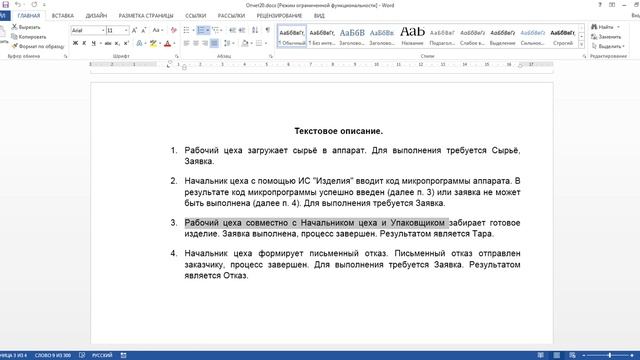This screenshot has width=640, height=360.
Task: Open the shading paint bucket
Action: 245,43
